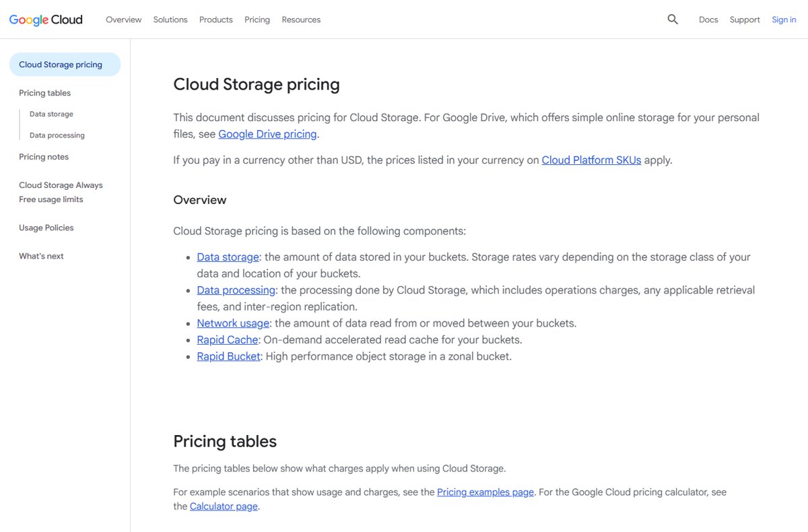808x532 pixels.
Task: Open the Cloud Platform SKUs link
Action: click(591, 160)
